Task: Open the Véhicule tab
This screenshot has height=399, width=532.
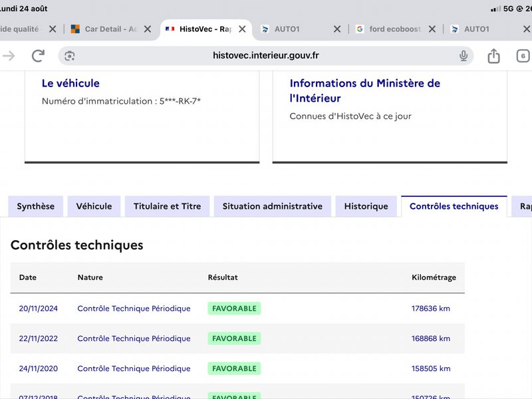Action: click(x=94, y=206)
